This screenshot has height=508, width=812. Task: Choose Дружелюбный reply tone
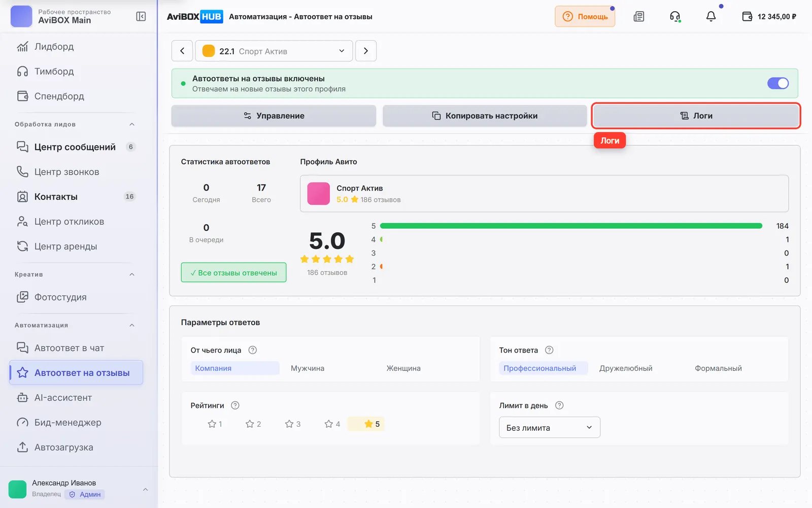(626, 368)
